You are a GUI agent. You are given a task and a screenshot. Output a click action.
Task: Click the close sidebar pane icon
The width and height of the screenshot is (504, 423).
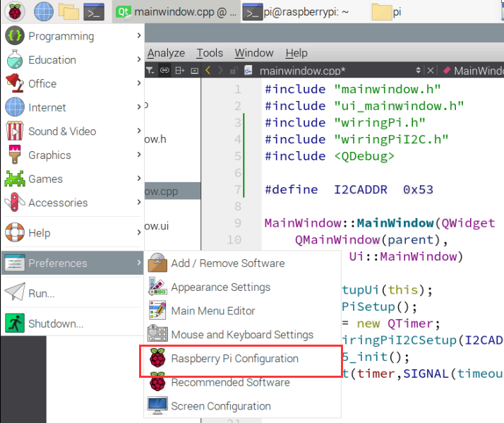tap(194, 71)
